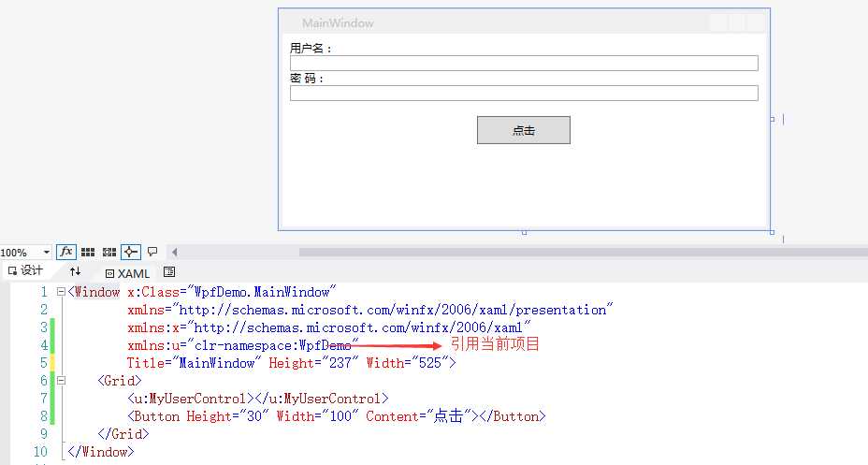Click the bottom-center resize handle of the designer window
Screen dimensions: 868x465
click(x=524, y=232)
